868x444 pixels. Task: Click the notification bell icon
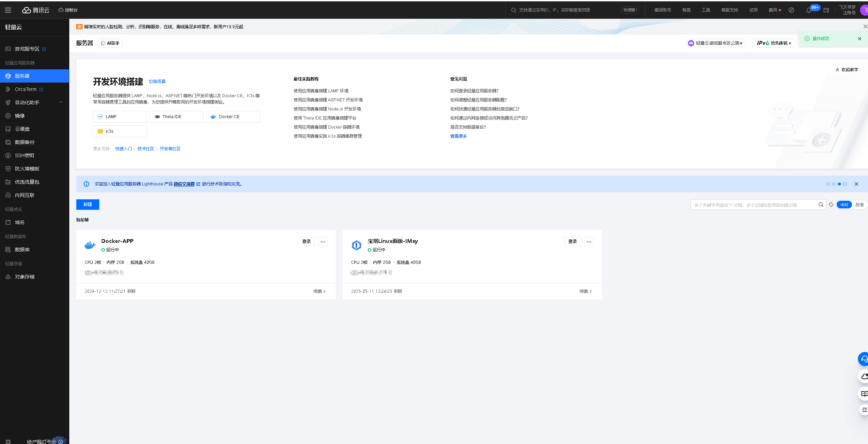808,10
